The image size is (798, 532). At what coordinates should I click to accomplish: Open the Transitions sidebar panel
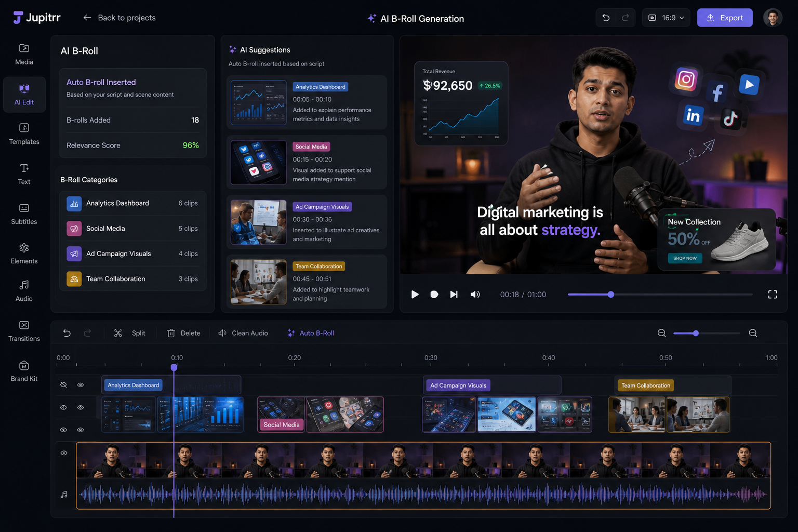[24, 331]
